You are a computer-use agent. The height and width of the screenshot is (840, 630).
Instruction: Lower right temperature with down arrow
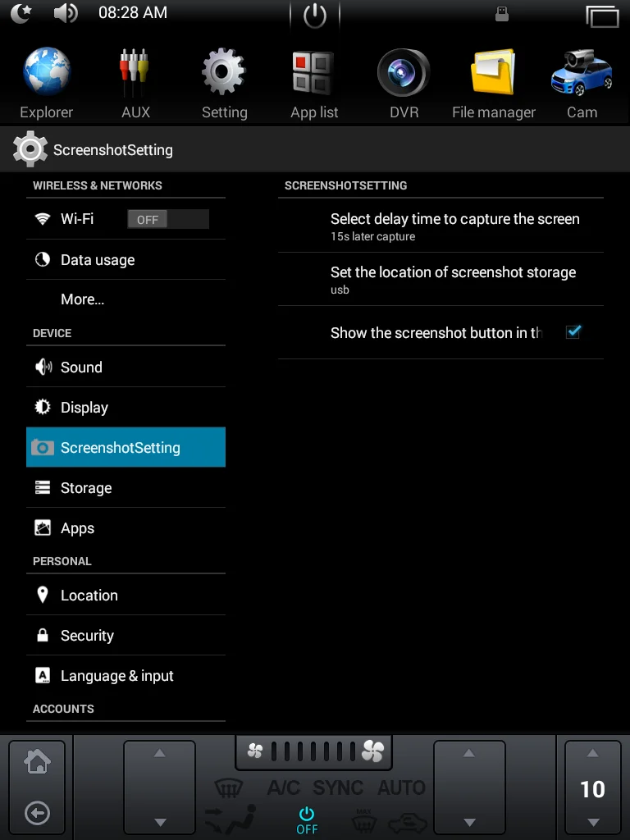tap(469, 822)
